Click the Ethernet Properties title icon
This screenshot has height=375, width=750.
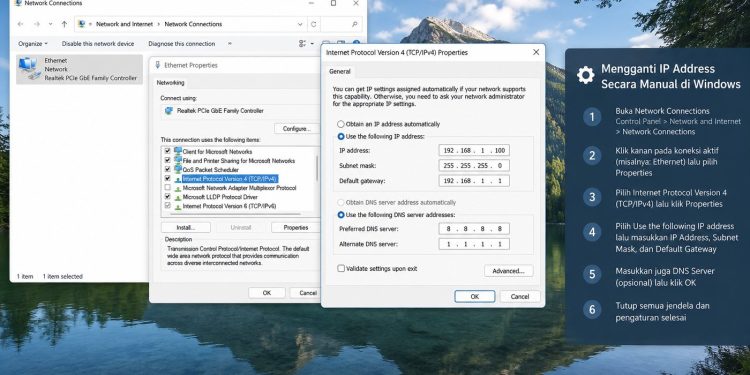158,65
